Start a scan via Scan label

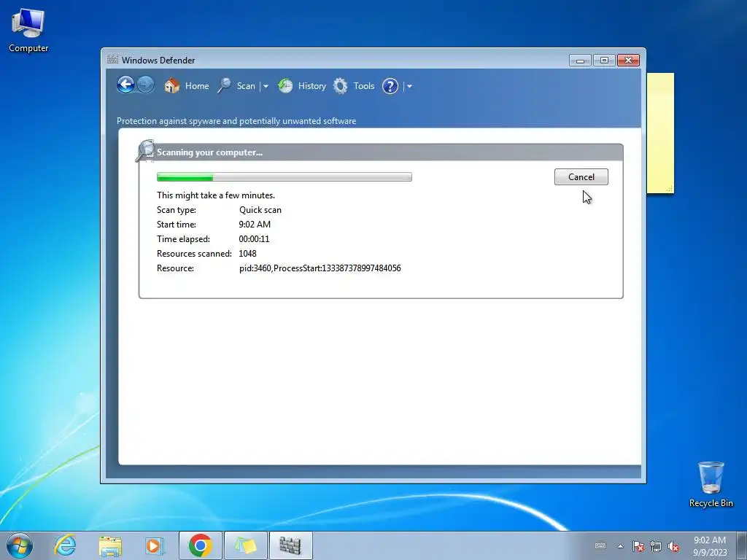pos(246,86)
